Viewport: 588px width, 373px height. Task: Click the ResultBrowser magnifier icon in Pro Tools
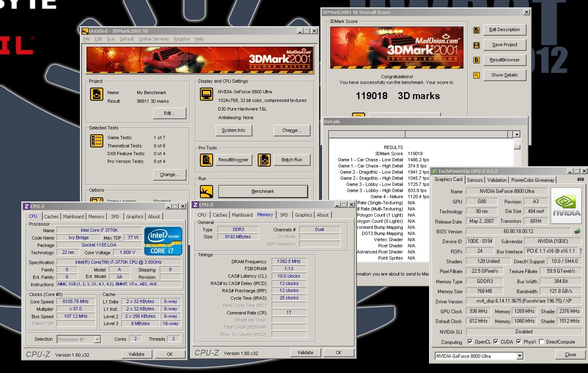(x=207, y=160)
